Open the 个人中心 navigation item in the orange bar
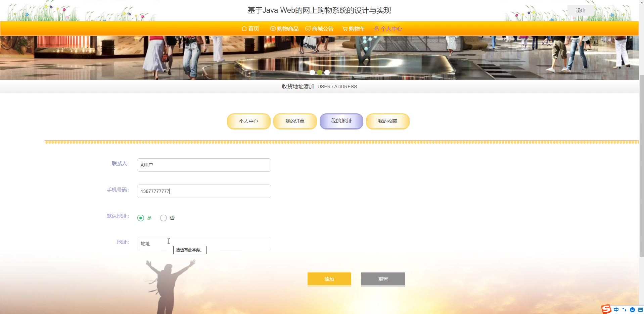The width and height of the screenshot is (644, 314). tap(388, 29)
